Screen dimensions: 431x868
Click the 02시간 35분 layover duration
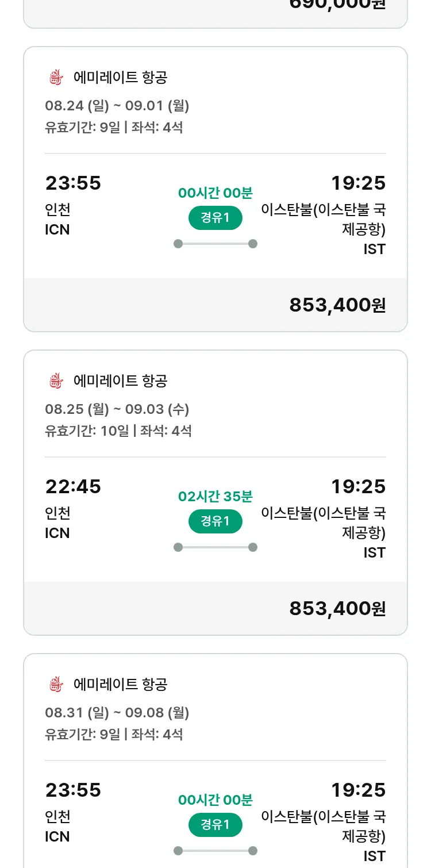pos(215,497)
